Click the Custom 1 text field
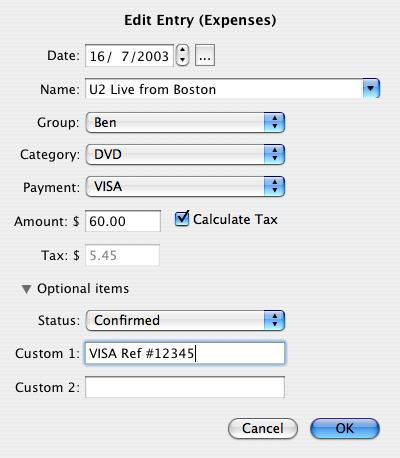 pyautogui.click(x=185, y=353)
